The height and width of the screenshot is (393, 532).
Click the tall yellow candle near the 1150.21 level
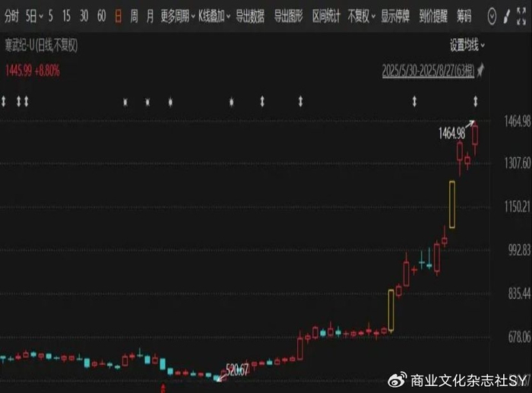point(452,204)
